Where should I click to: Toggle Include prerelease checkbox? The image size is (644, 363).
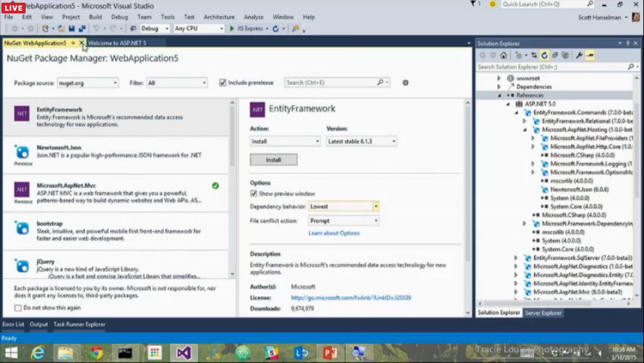(x=223, y=83)
